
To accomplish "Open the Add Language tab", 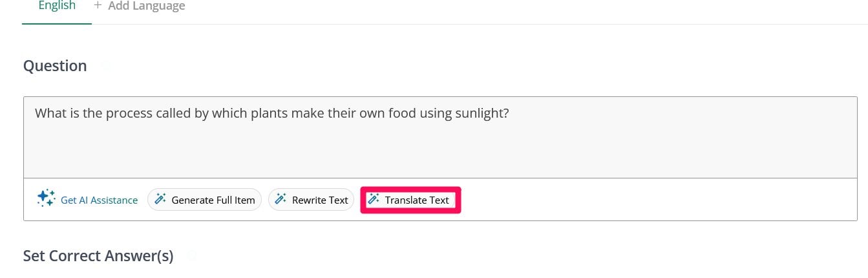I will (x=139, y=8).
